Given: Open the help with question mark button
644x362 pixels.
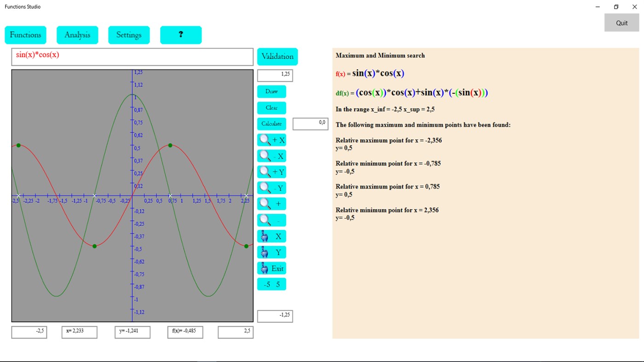Looking at the screenshot, I should click(x=181, y=34).
